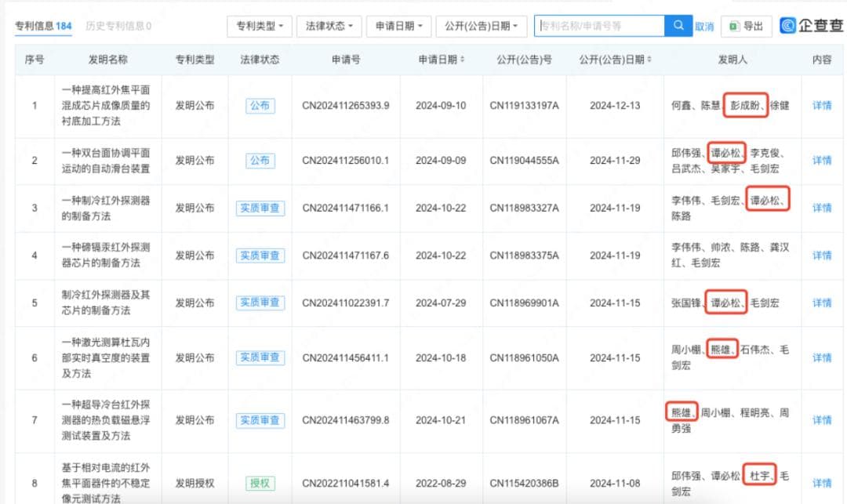Viewport: 847px width, 504px height.
Task: Open 详情 for patent row 3
Action: click(x=822, y=208)
